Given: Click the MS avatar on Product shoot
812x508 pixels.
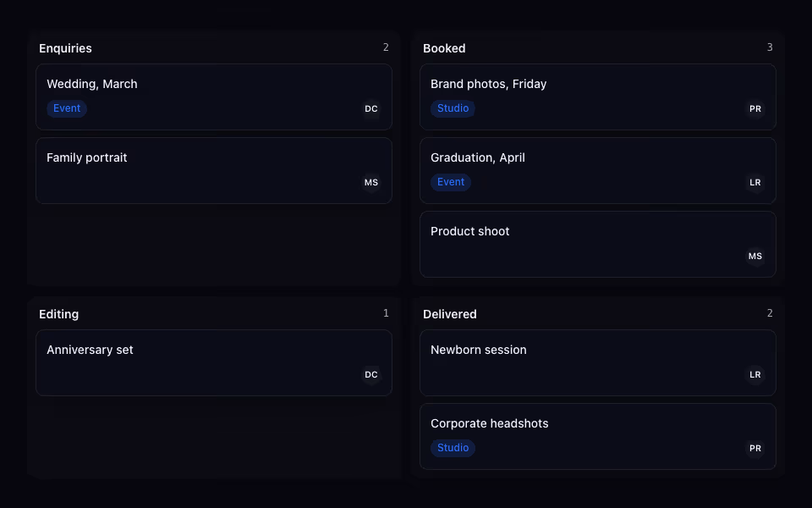Looking at the screenshot, I should (755, 256).
